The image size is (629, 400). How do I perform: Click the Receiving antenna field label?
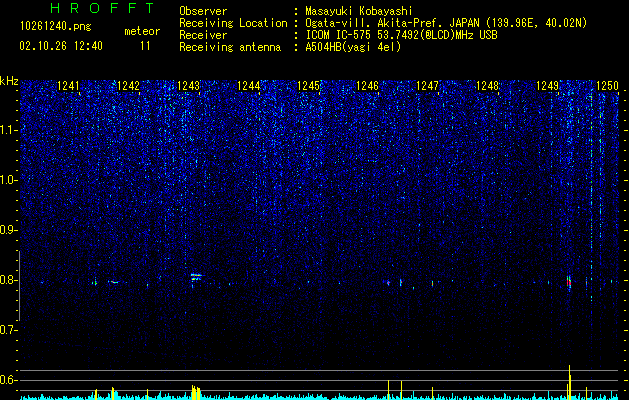click(x=230, y=47)
